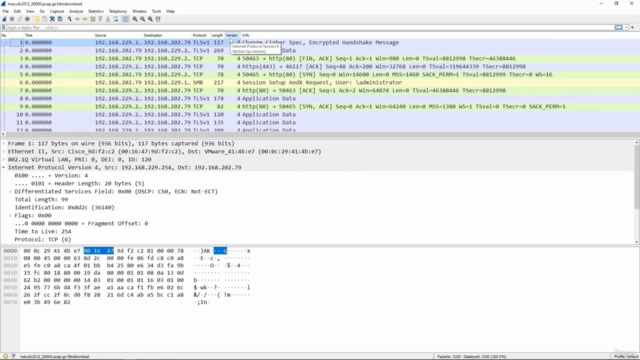Select packet 3 FIN, ACK row
The width and height of the screenshot is (640, 360).
coord(320,58)
